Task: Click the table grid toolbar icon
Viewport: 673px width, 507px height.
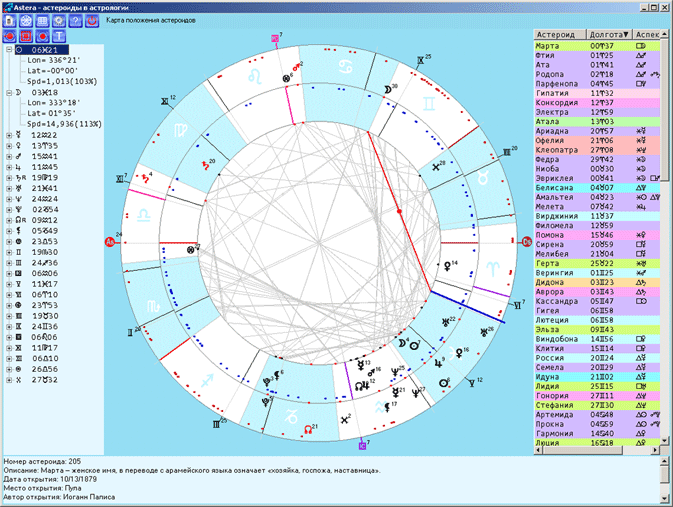Action: pyautogui.click(x=43, y=20)
